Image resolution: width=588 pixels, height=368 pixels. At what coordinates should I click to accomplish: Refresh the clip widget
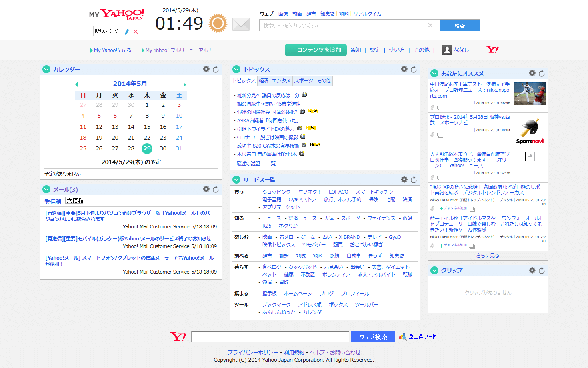pyautogui.click(x=542, y=270)
